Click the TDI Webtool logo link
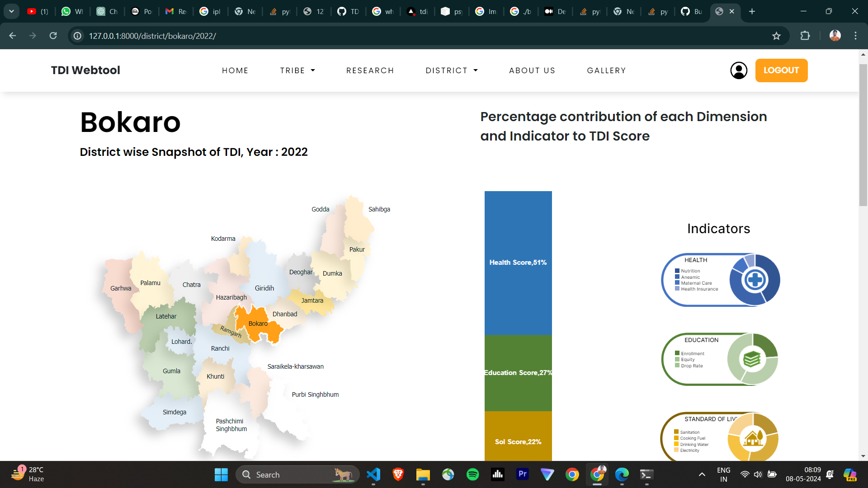 (x=85, y=70)
